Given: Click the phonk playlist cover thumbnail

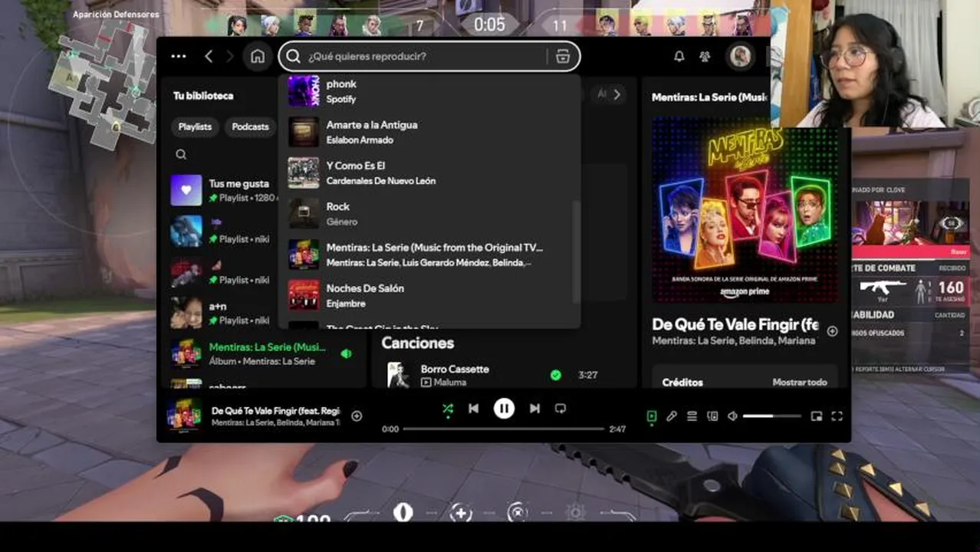Looking at the screenshot, I should [x=303, y=91].
